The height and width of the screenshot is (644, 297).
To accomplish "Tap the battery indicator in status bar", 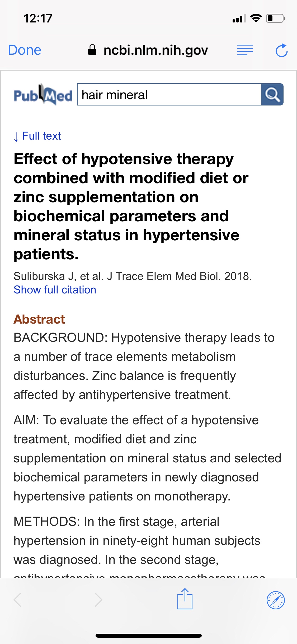I will tap(275, 19).
